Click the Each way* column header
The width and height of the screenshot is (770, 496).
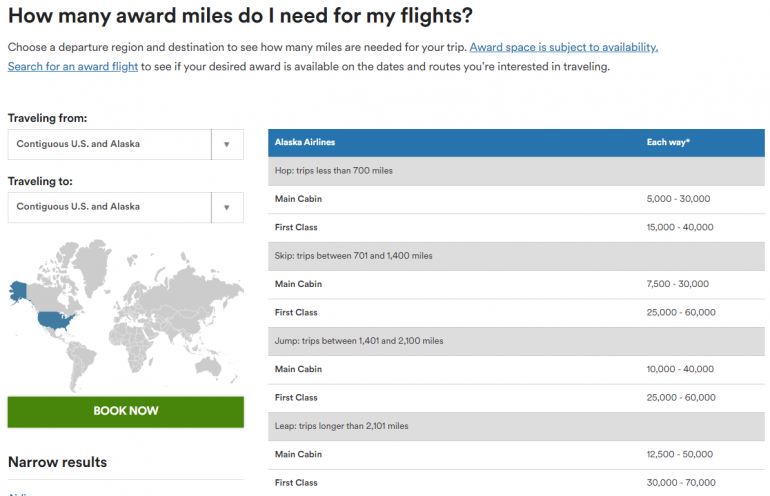pyautogui.click(x=668, y=142)
